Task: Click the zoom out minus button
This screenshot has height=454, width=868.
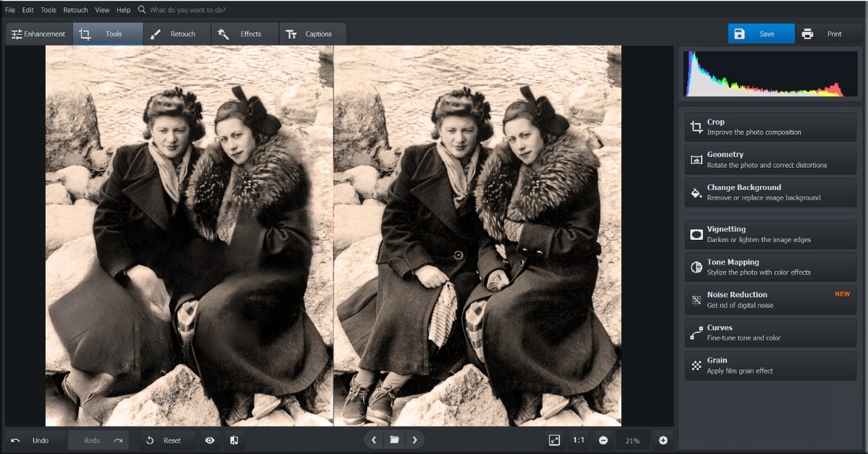Action: (603, 440)
